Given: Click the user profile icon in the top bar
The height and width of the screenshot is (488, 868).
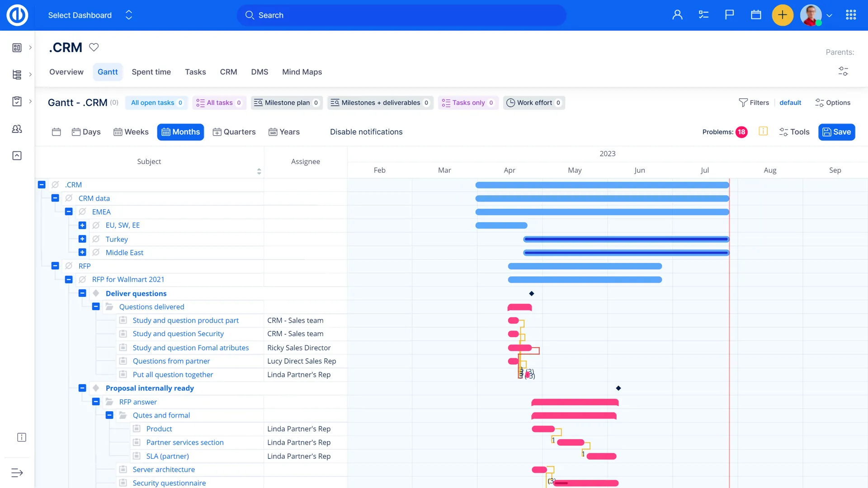Looking at the screenshot, I should pos(677,15).
